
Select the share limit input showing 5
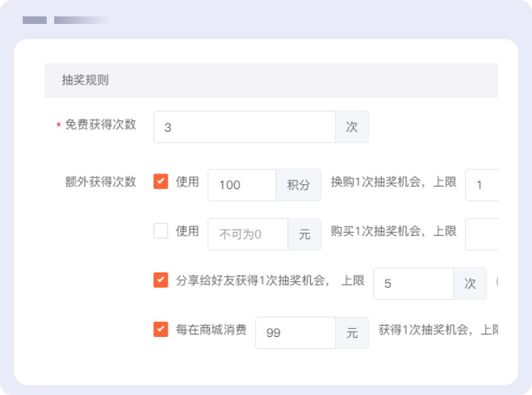[413, 283]
